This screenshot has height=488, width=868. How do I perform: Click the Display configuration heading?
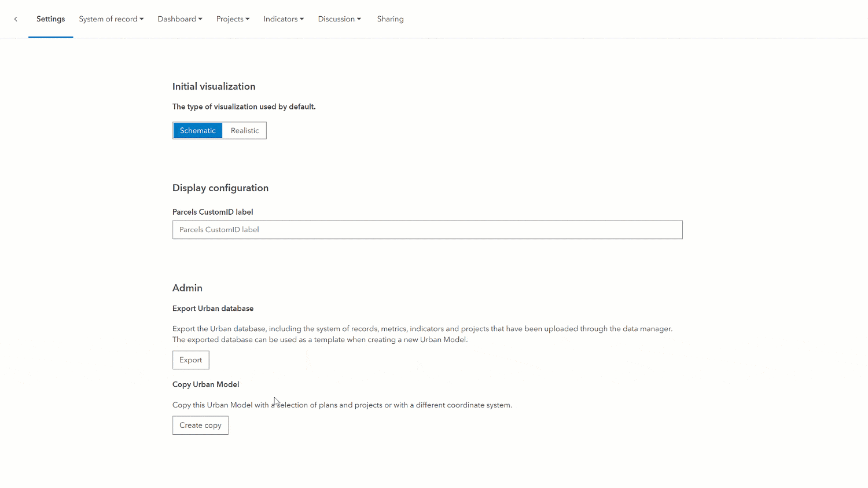click(220, 188)
